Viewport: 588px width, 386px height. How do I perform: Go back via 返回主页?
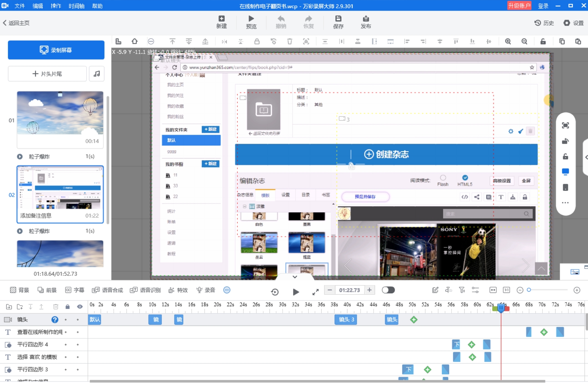pyautogui.click(x=16, y=23)
